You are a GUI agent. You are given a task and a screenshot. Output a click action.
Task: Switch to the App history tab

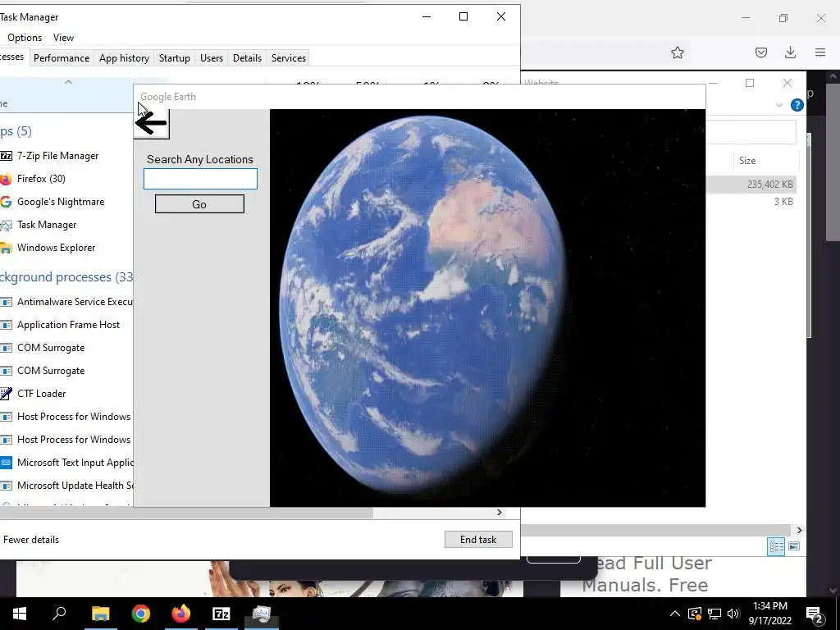point(125,58)
